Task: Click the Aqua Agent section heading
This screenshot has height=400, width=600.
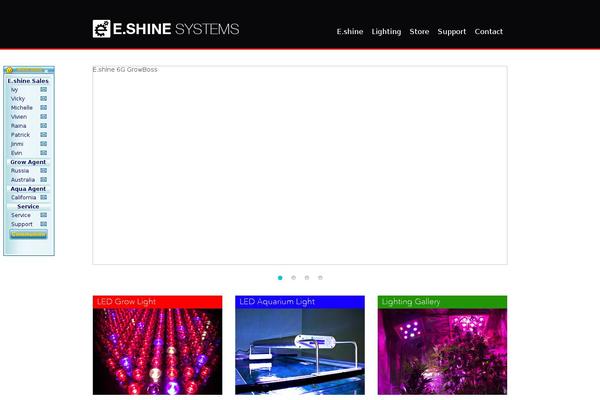Action: tap(28, 189)
